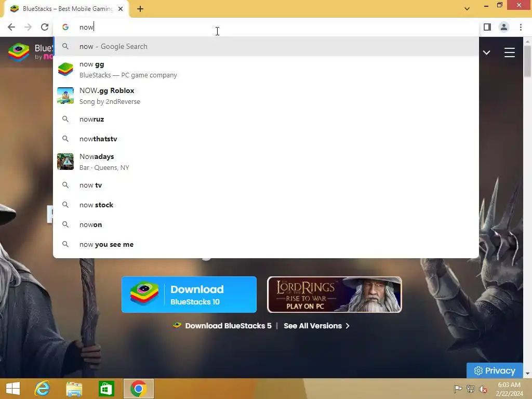The image size is (532, 399).
Task: Open a new tab with the plus button
Action: 140,9
